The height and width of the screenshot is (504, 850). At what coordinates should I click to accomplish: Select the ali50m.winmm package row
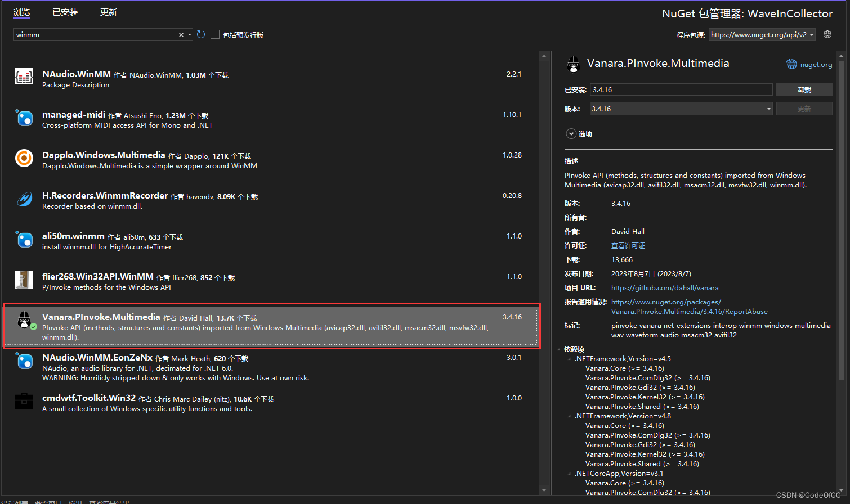pyautogui.click(x=271, y=241)
